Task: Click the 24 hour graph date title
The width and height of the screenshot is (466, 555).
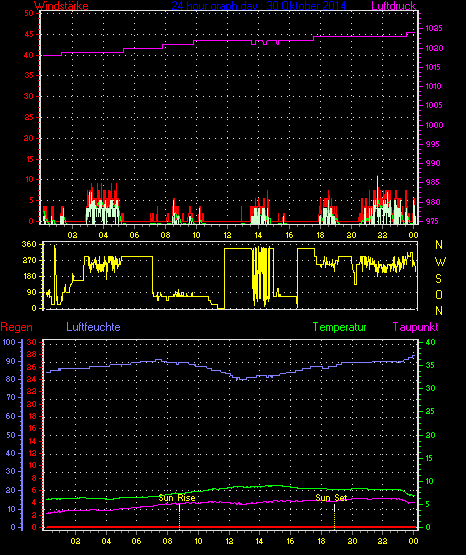Action: tap(259, 5)
